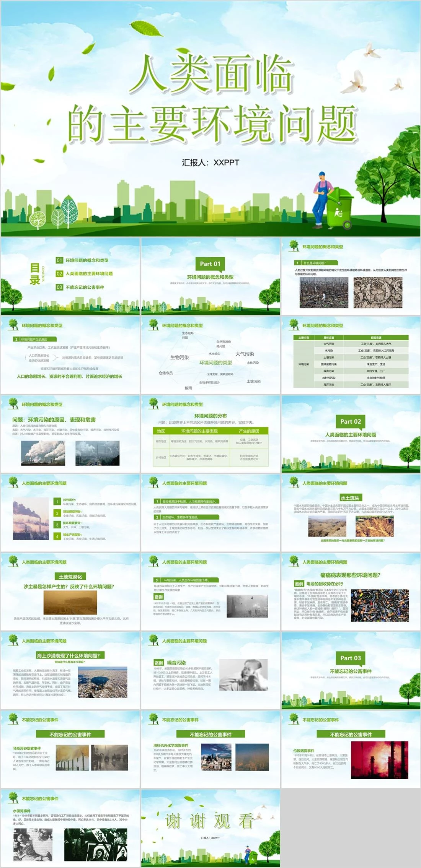The height and width of the screenshot is (868, 421).
Task: Select the 噪声污染 cell in the pollution table
Action: 329,371
